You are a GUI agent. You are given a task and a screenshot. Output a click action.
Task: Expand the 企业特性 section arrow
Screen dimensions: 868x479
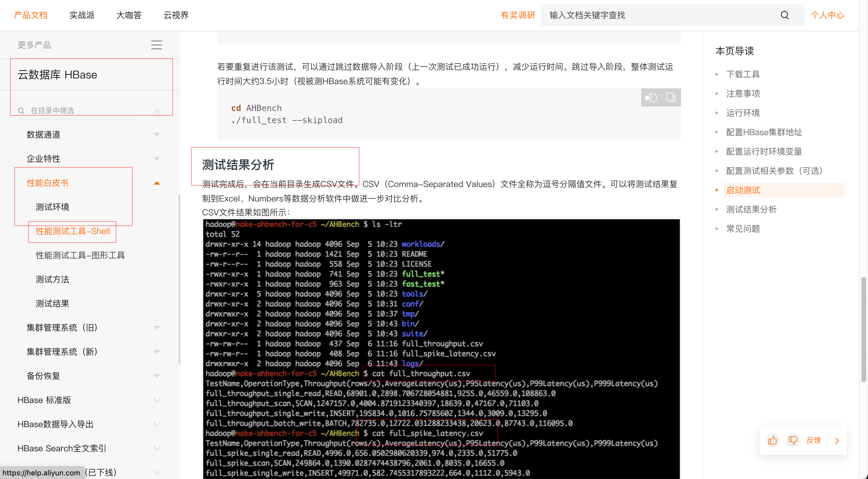point(157,158)
